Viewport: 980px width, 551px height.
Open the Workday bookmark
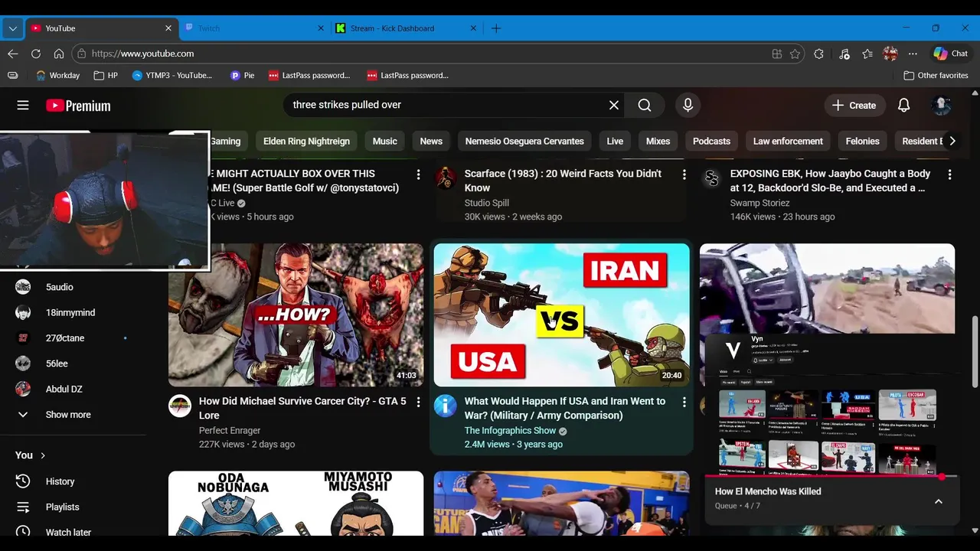point(57,75)
